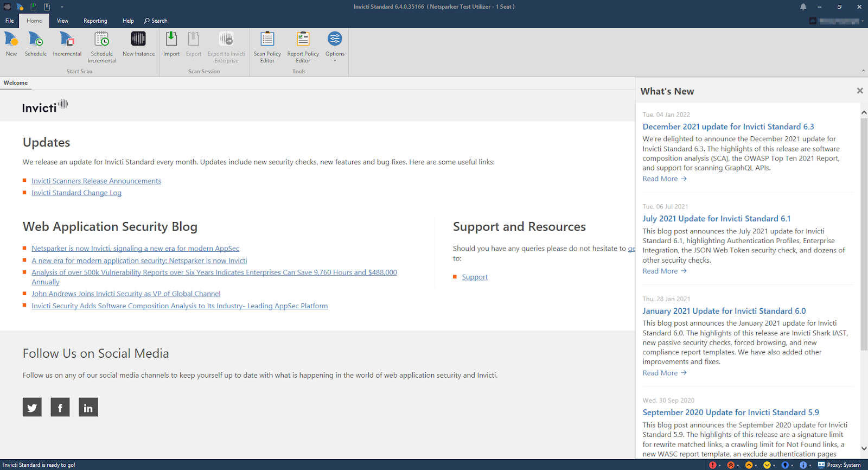Open Software Composition Analysis blog link

coord(180,306)
